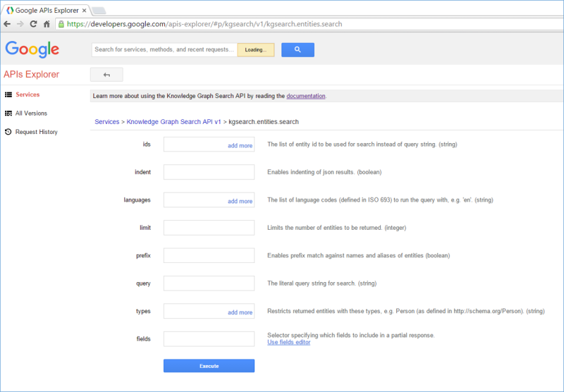
Task: Click the prefix input field
Action: tap(209, 255)
